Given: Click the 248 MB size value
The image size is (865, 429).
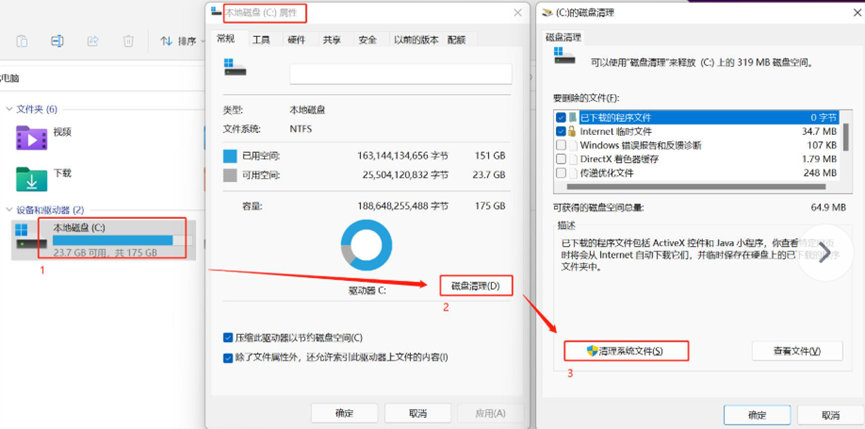Looking at the screenshot, I should pyautogui.click(x=820, y=173).
